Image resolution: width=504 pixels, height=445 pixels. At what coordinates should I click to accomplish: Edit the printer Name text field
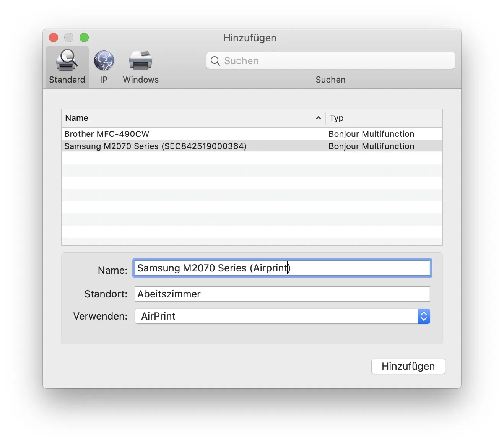(x=282, y=268)
